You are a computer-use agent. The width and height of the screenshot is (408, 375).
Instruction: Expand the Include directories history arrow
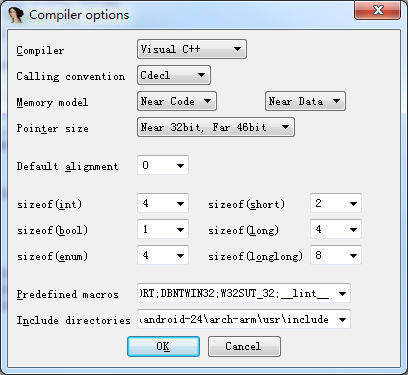coord(342,320)
